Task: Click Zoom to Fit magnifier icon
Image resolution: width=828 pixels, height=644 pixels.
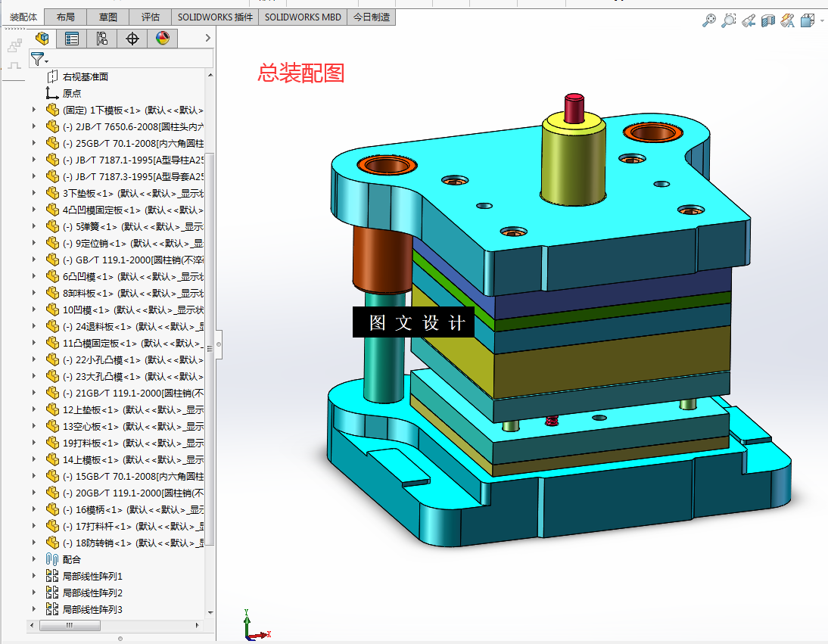Action: pyautogui.click(x=708, y=20)
